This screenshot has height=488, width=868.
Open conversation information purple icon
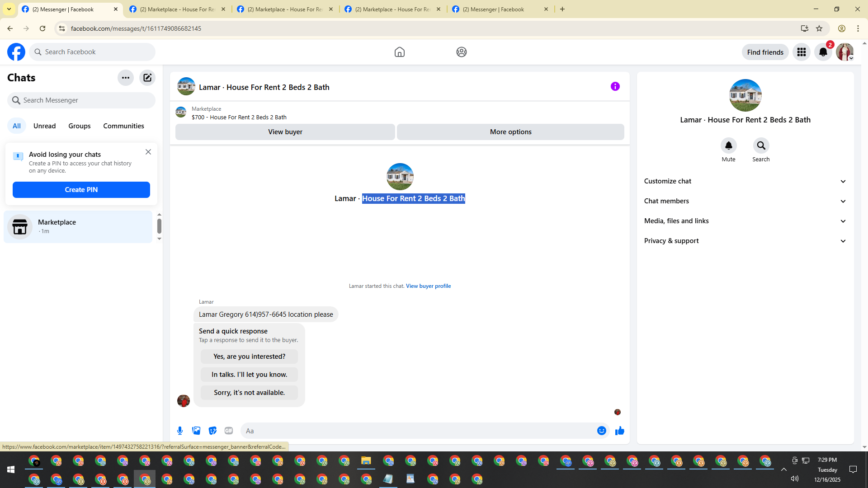615,86
